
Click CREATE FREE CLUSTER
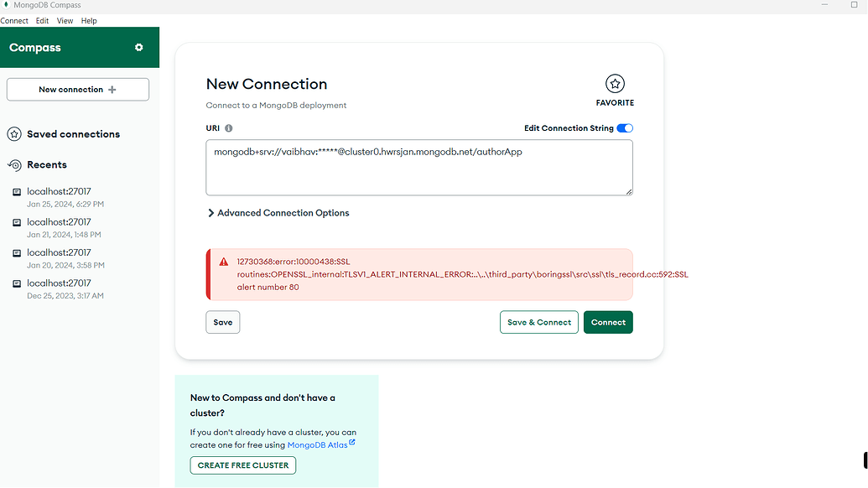pos(242,465)
